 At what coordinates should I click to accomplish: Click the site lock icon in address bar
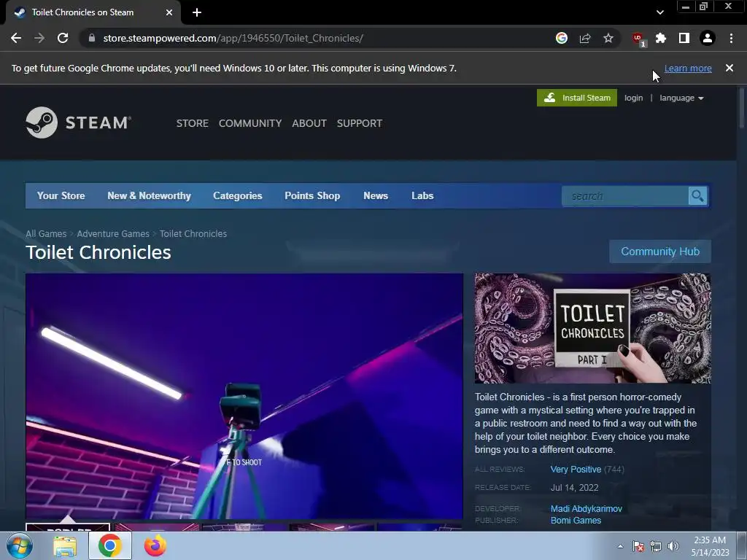point(92,38)
